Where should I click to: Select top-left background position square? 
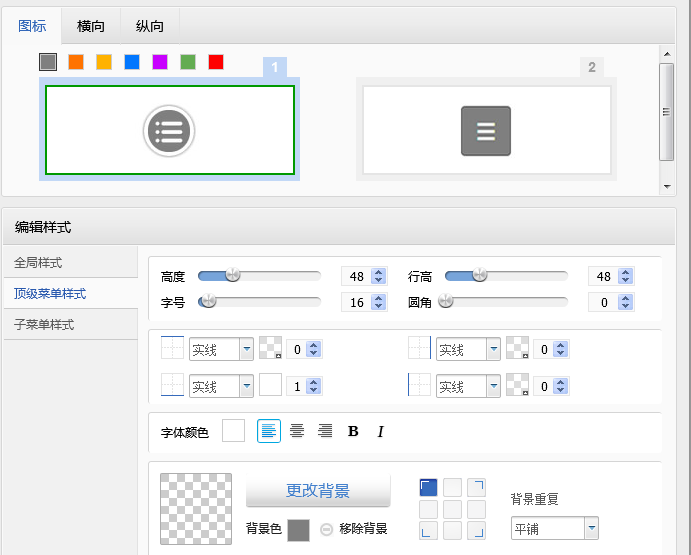click(428, 487)
